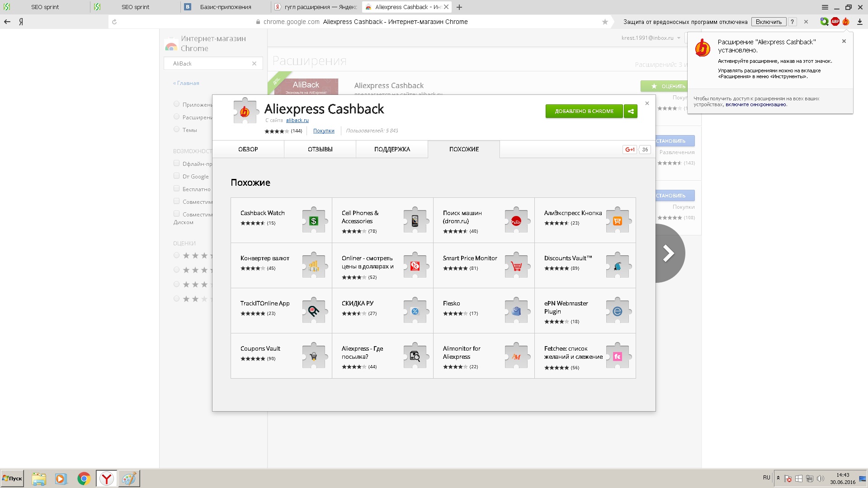The image size is (868, 488).
Task: Click the Cashback Watch dollar icon
Action: pos(314,221)
